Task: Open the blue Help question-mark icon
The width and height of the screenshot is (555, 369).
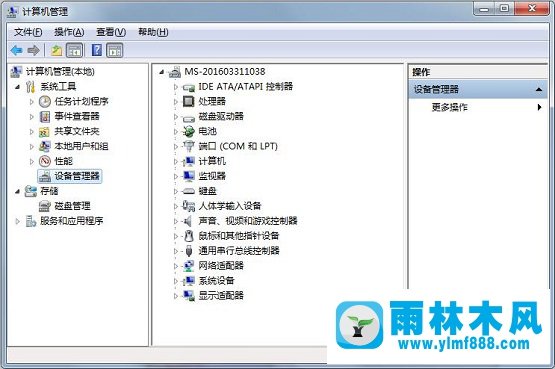Action: click(x=97, y=51)
